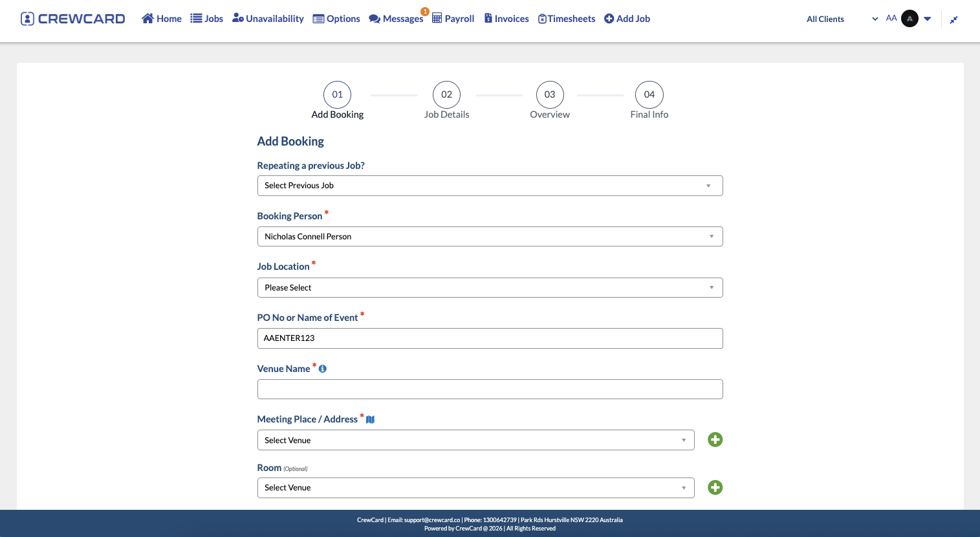The height and width of the screenshot is (537, 980).
Task: Expand the user account menu arrow
Action: pyautogui.click(x=928, y=19)
